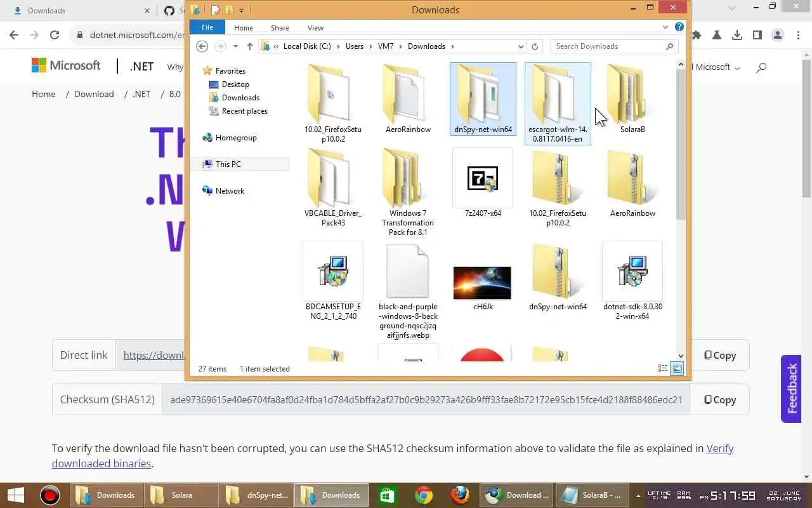Click Explorer's Back arrow button

click(x=202, y=46)
